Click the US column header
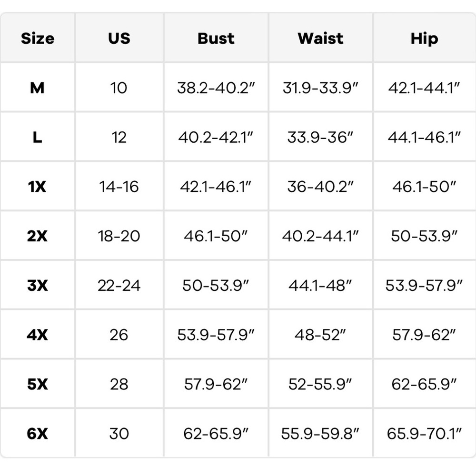 click(119, 39)
